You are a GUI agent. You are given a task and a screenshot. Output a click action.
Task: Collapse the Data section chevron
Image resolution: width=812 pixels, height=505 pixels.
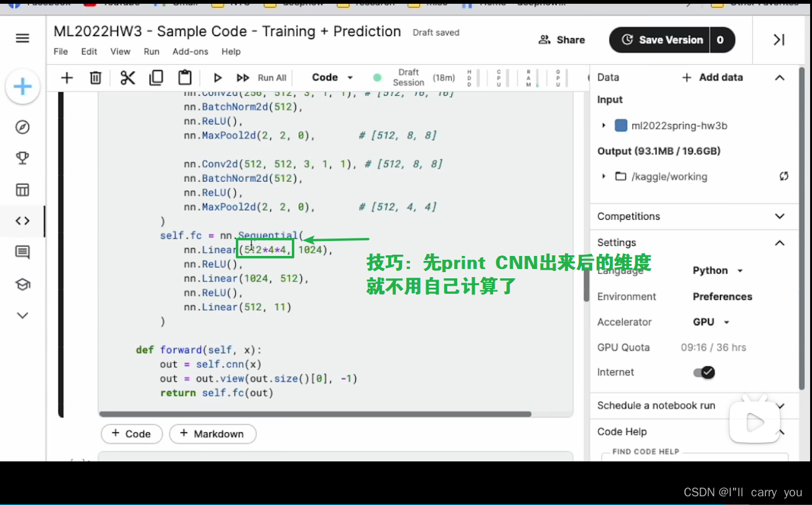coord(779,77)
